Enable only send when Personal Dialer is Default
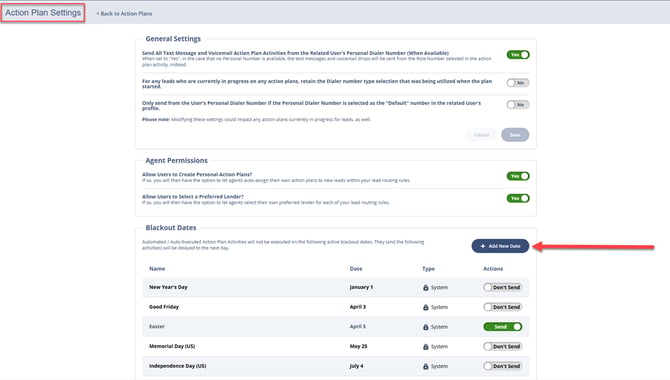The width and height of the screenshot is (670, 380). coord(518,105)
